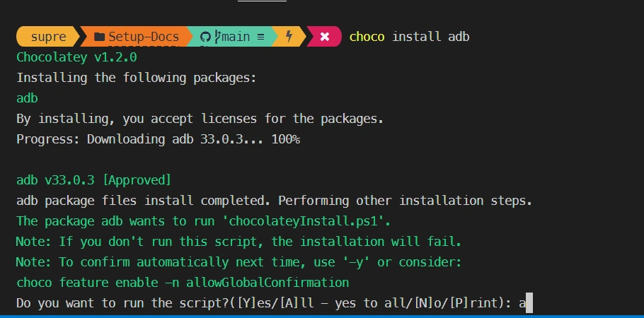Image resolution: width=644 pixels, height=318 pixels.
Task: Click the '[Y]es' option in the prompt
Action: pos(257,304)
